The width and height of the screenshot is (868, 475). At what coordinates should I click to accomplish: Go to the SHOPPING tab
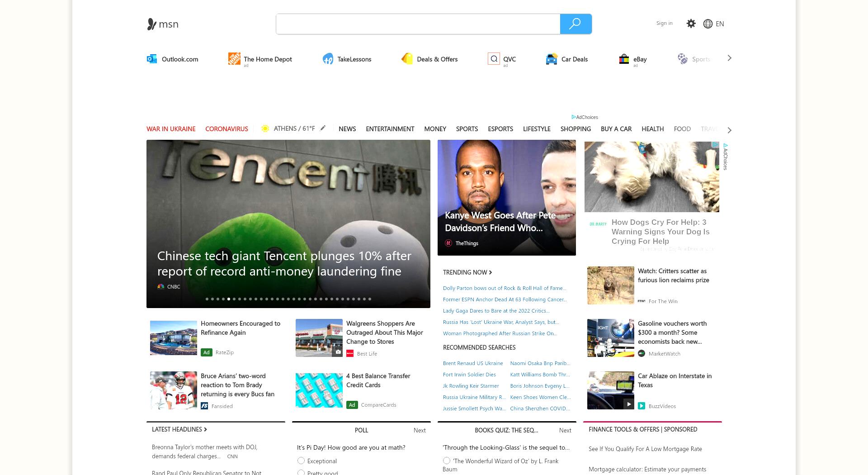pos(576,129)
